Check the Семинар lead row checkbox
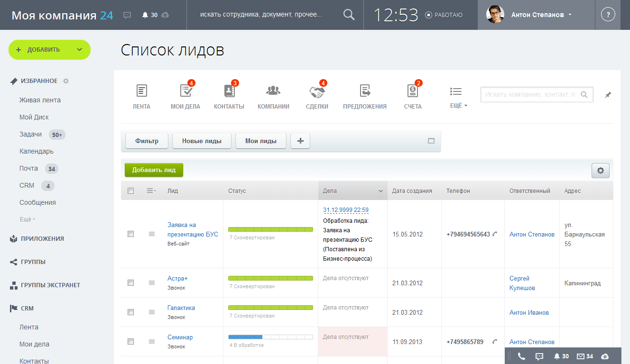Image resolution: width=630 pixels, height=364 pixels. tap(130, 341)
